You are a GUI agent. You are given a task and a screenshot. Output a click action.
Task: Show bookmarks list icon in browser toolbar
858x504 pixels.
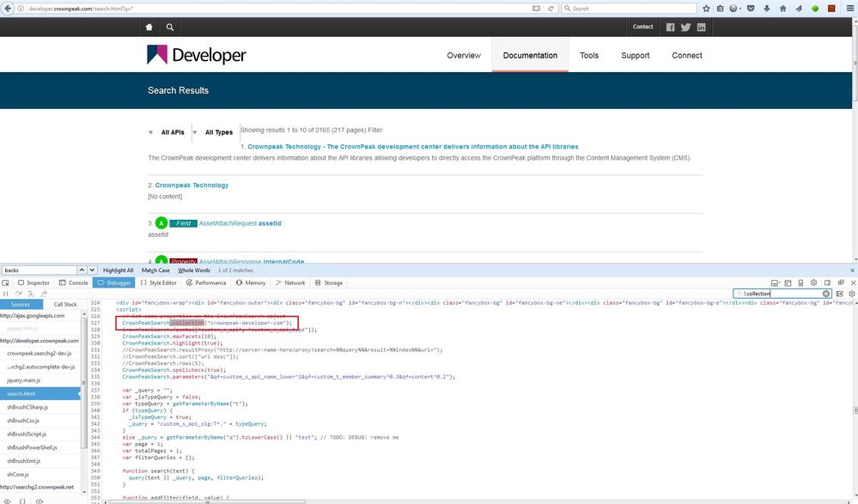click(x=720, y=9)
